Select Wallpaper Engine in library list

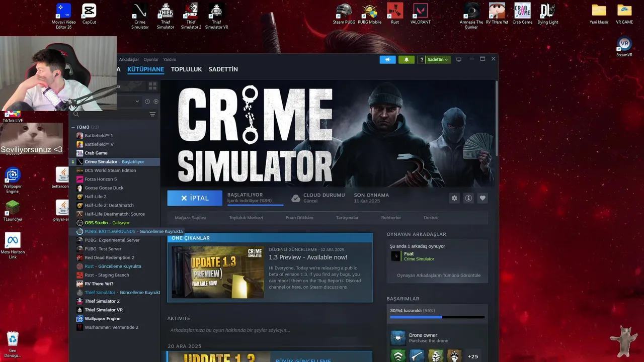pyautogui.click(x=114, y=319)
